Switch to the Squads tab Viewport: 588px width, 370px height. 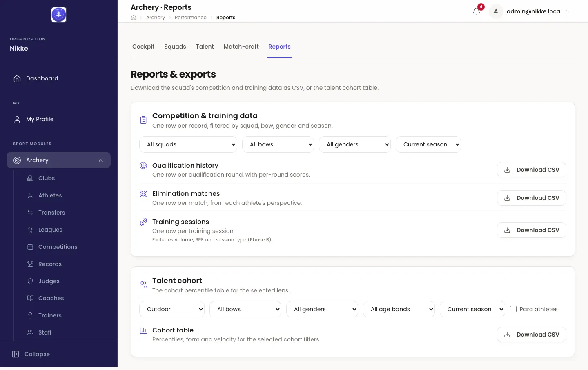[175, 47]
